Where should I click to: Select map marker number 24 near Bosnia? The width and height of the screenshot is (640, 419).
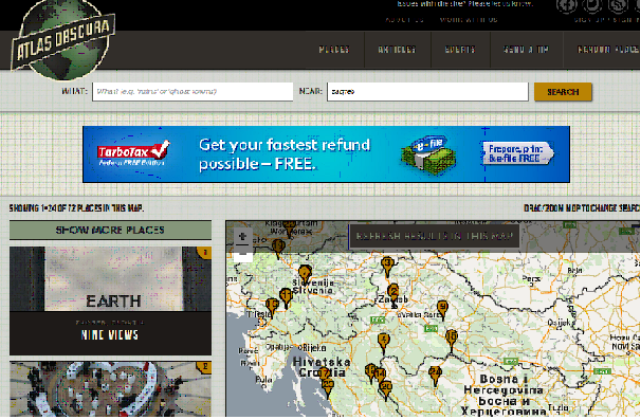435,375
